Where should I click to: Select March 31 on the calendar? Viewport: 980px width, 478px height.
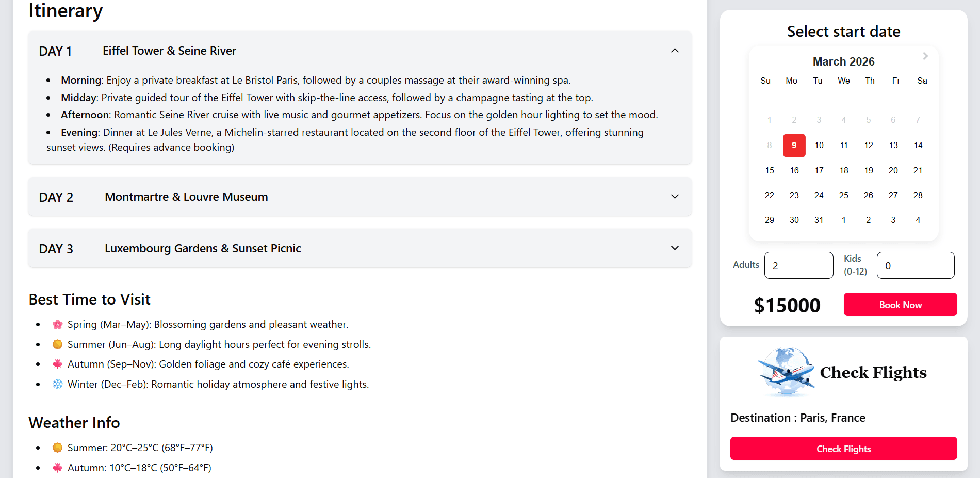click(x=819, y=220)
